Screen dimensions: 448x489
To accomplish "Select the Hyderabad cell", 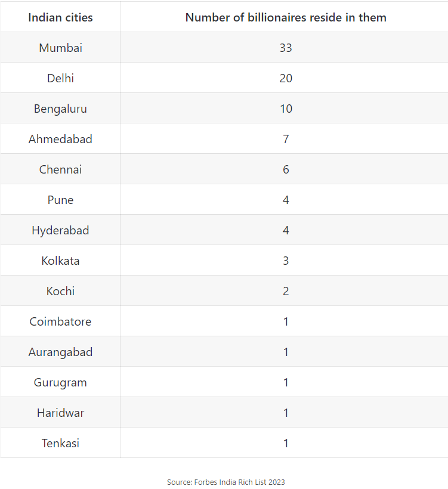I will pyautogui.click(x=60, y=230).
